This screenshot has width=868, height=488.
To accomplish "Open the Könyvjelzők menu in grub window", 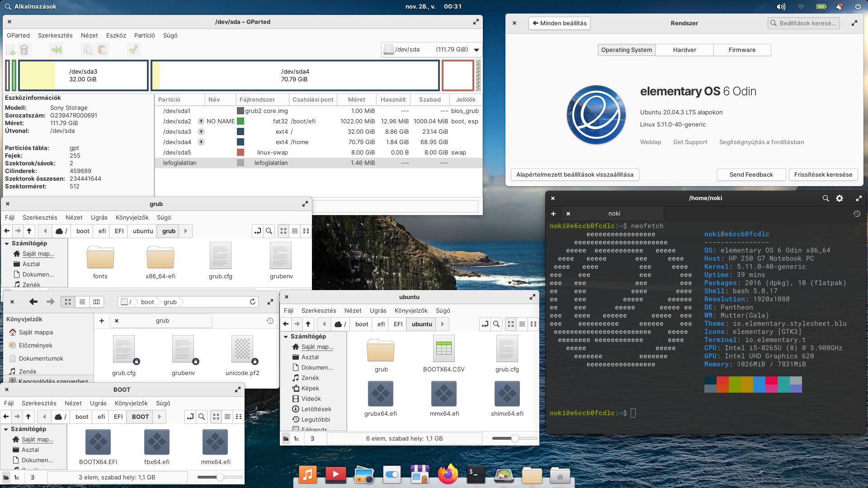I will pos(132,217).
